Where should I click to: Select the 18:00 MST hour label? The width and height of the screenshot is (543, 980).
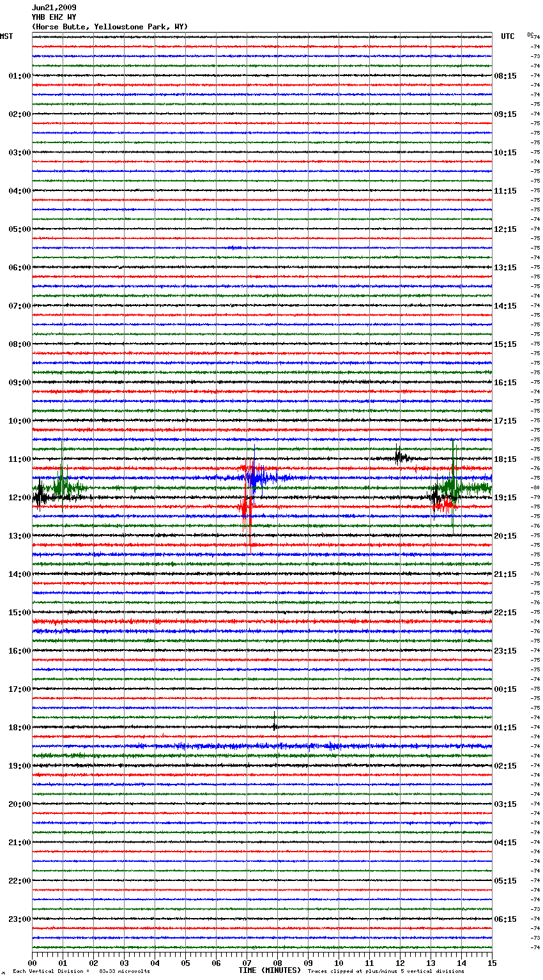pos(20,728)
